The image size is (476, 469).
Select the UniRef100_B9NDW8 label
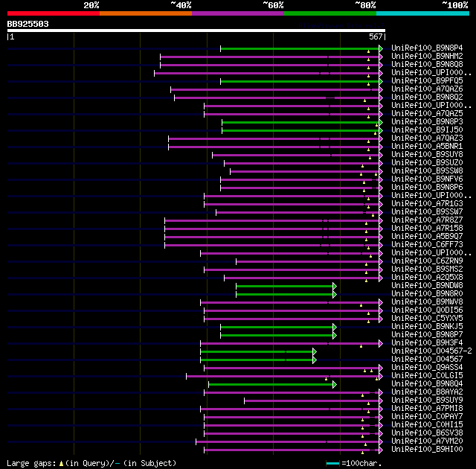click(427, 286)
